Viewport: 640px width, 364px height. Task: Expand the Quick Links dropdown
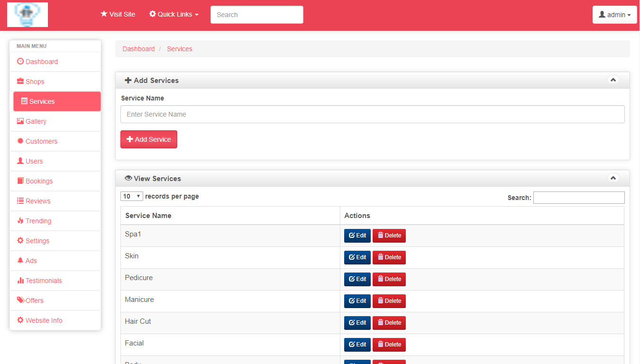174,14
